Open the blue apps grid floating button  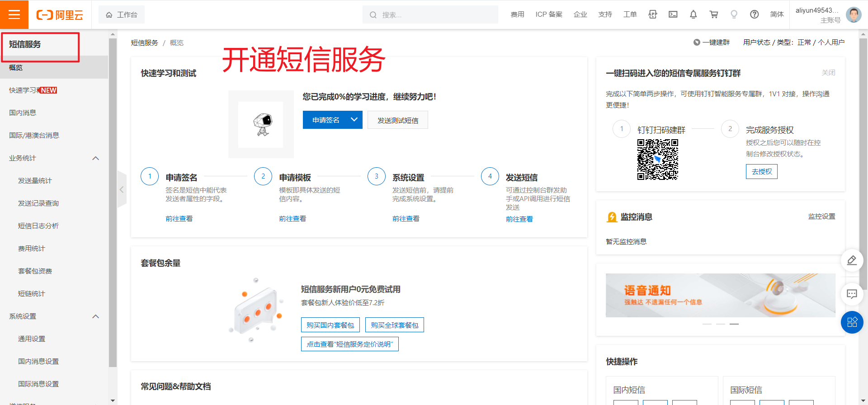coord(852,322)
